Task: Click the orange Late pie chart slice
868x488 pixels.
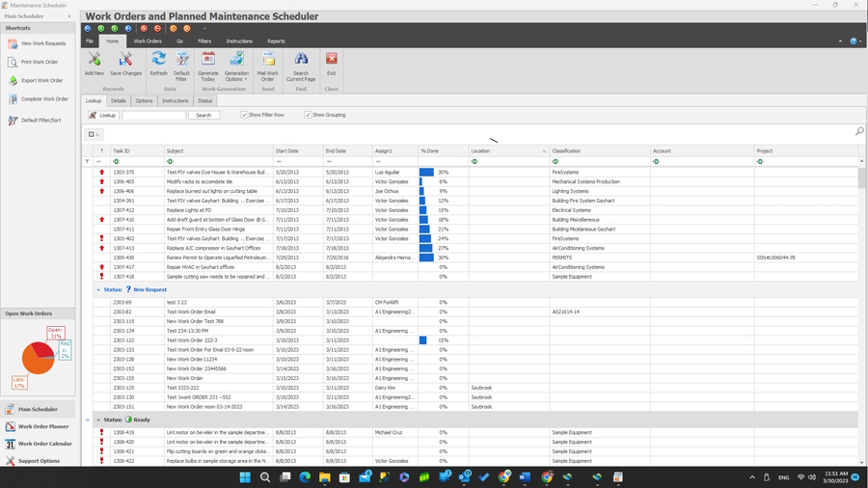Action: tap(35, 364)
